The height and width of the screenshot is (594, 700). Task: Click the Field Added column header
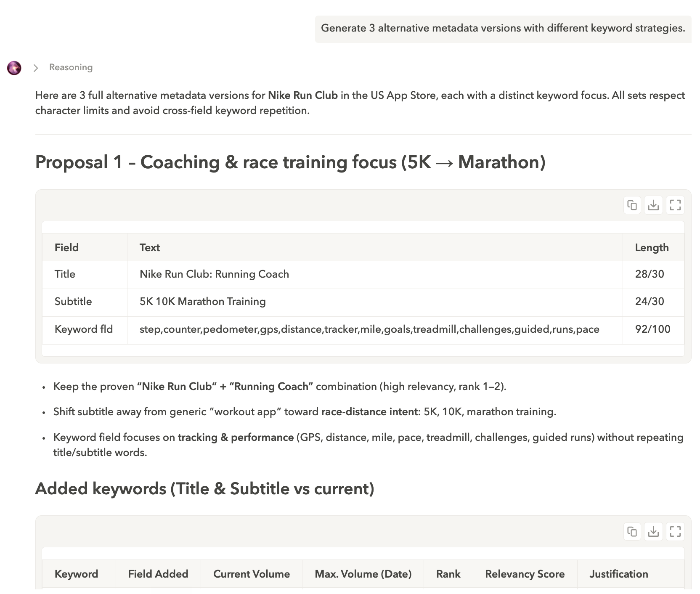click(x=158, y=574)
